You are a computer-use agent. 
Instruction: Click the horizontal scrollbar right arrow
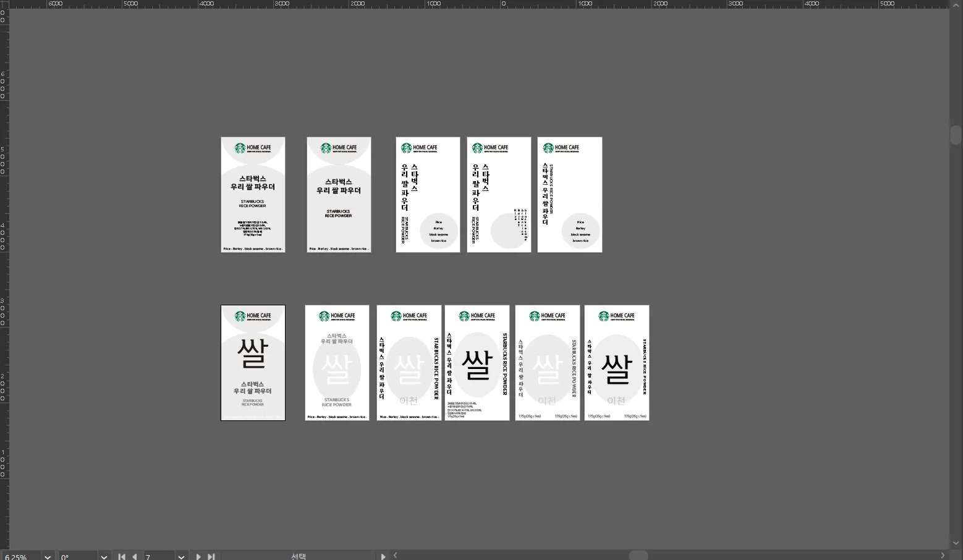point(943,555)
